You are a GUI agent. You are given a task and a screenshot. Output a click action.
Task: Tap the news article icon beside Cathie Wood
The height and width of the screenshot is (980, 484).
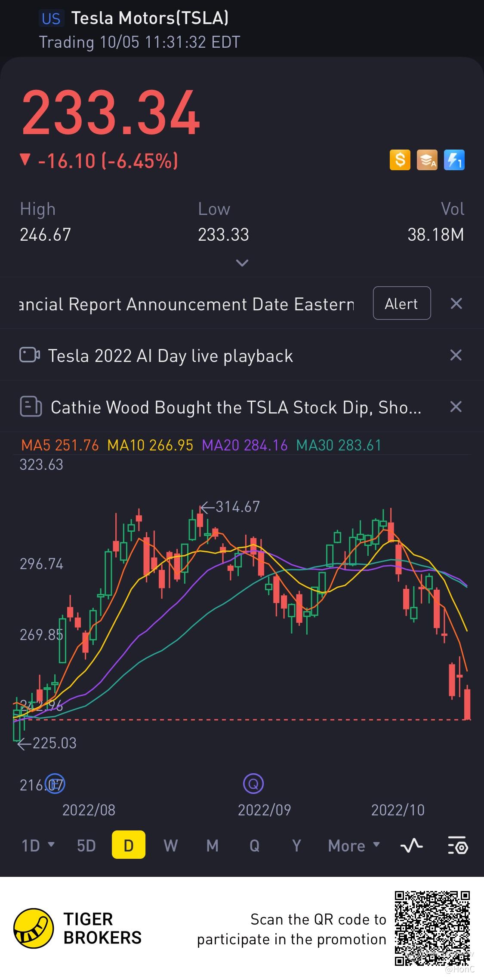[x=31, y=407]
